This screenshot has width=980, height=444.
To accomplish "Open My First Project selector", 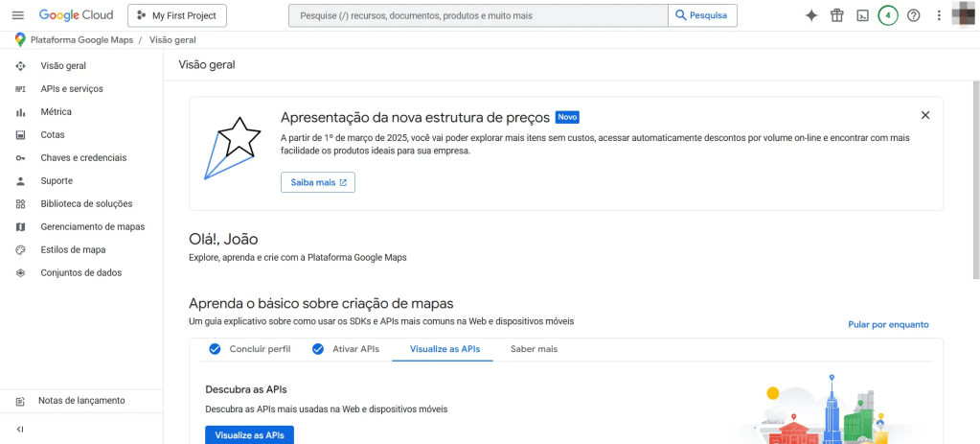I will coord(177,15).
